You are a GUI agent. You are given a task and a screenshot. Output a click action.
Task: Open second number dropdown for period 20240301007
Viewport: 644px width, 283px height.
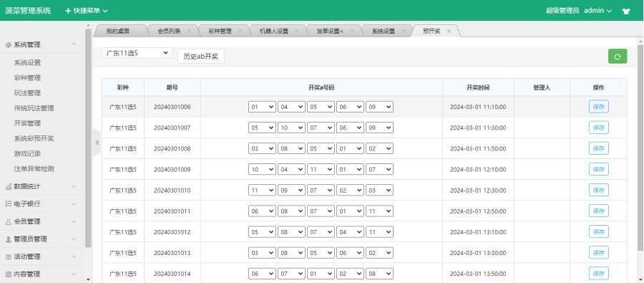292,128
